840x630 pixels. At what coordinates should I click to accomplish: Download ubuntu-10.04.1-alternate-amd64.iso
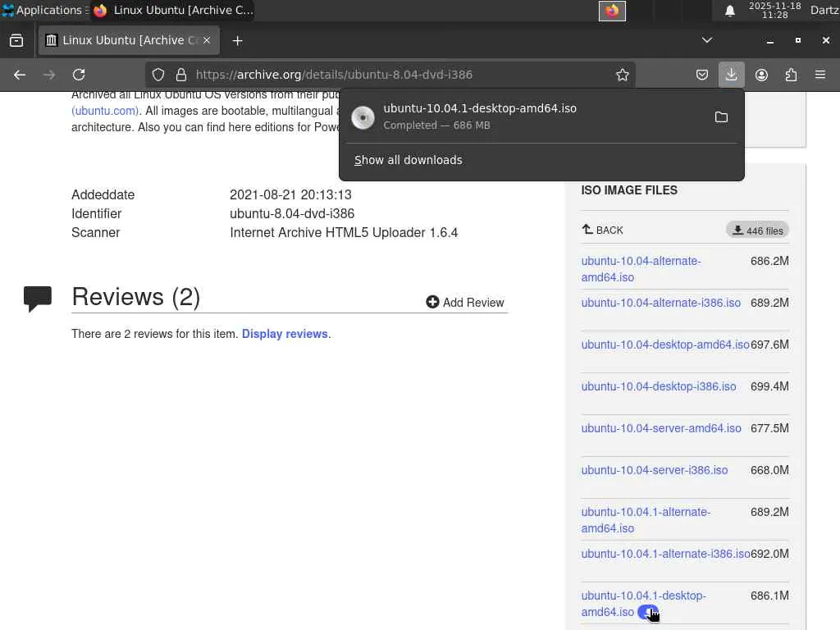[646, 520]
